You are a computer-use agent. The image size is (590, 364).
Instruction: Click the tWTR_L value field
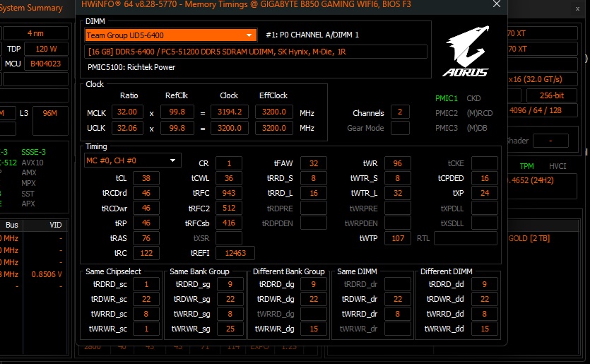[x=397, y=193]
